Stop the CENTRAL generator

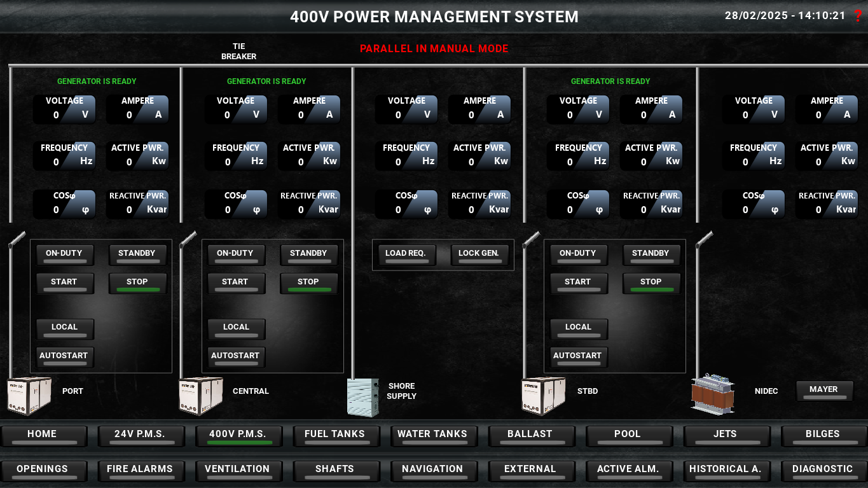(x=308, y=284)
